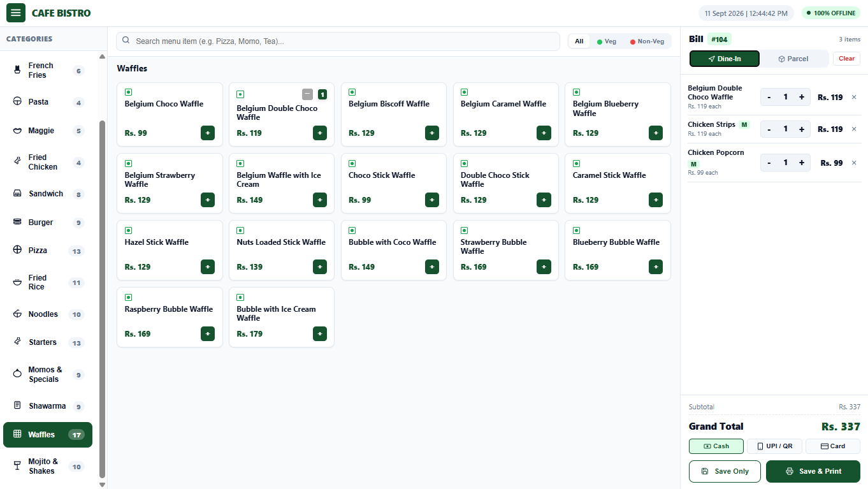
Task: Add Hazel Stick Waffle with its plus icon
Action: (x=208, y=266)
